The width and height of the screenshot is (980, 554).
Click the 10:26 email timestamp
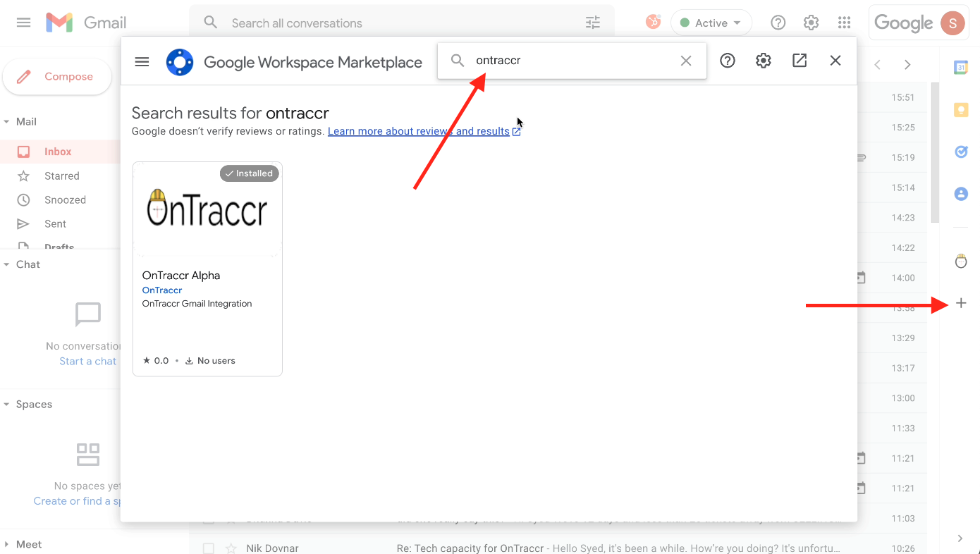click(x=903, y=548)
